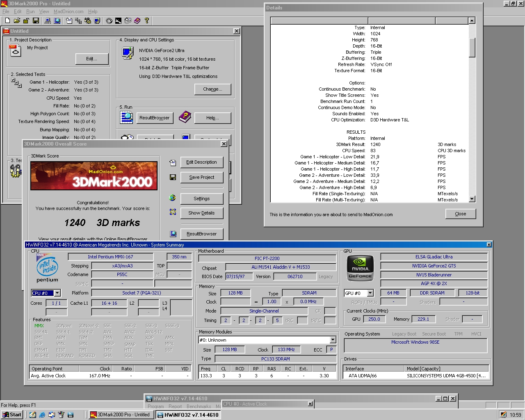The image size is (525, 420).
Task: Click the black demo picture toolbar icon
Action: [x=119, y=21]
